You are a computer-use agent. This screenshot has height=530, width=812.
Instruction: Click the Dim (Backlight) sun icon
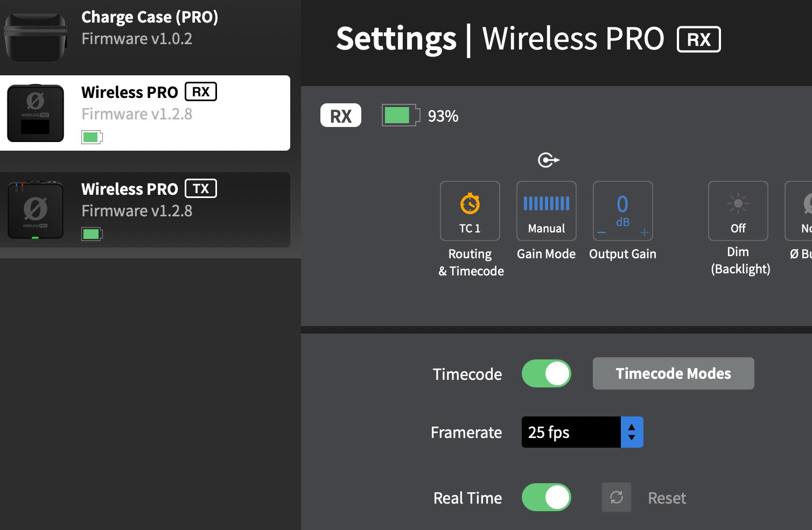pyautogui.click(x=738, y=204)
